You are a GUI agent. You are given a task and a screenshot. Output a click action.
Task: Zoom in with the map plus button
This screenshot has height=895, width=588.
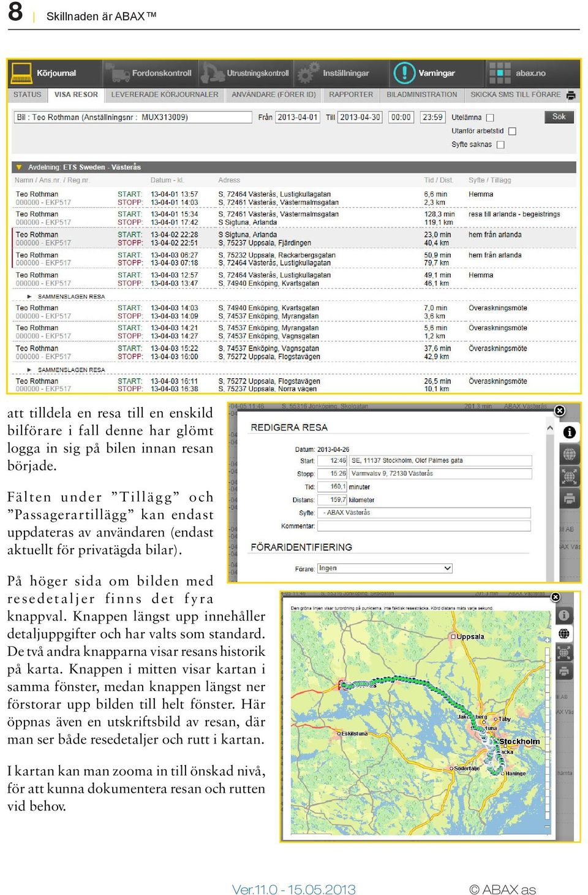(x=548, y=640)
